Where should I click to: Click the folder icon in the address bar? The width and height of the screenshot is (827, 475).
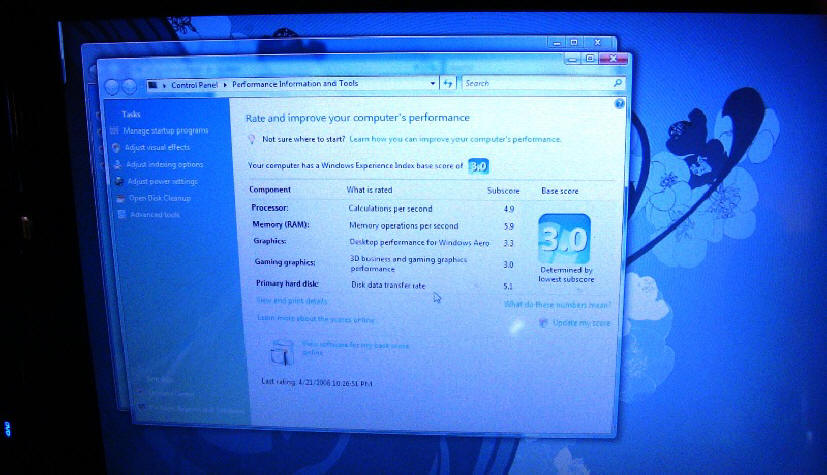152,84
